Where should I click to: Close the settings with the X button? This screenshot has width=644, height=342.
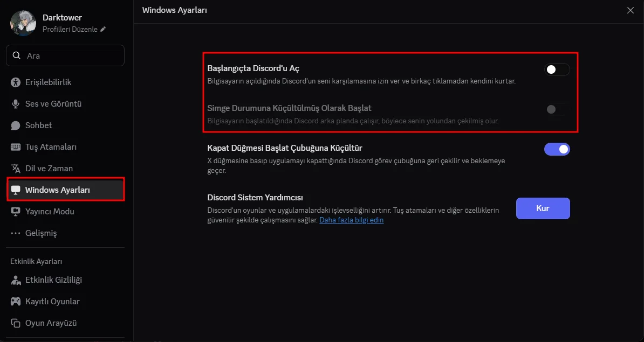click(631, 10)
